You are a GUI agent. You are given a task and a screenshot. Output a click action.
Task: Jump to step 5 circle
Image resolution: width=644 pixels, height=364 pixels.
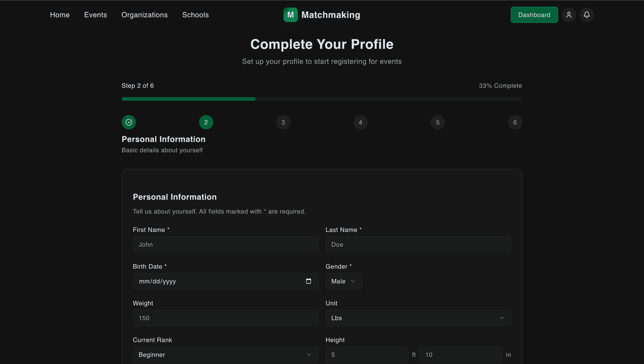point(438,122)
